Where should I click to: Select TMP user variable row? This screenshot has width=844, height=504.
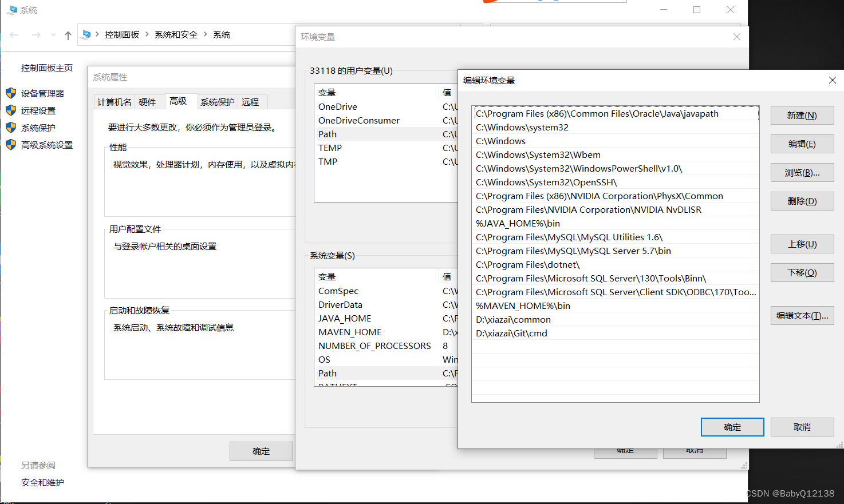(386, 161)
